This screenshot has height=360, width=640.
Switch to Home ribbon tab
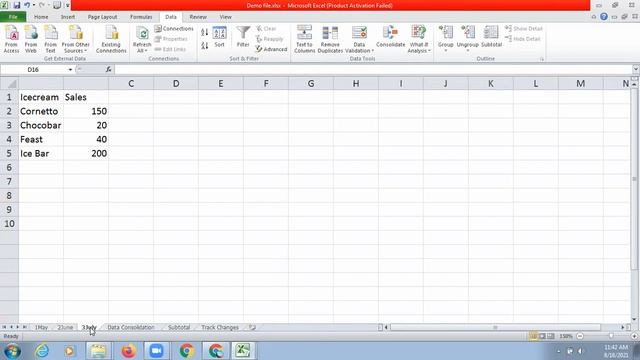click(41, 17)
